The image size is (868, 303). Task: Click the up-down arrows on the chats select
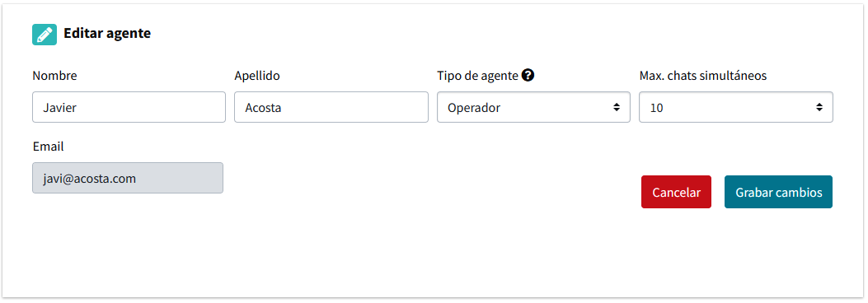coord(819,107)
